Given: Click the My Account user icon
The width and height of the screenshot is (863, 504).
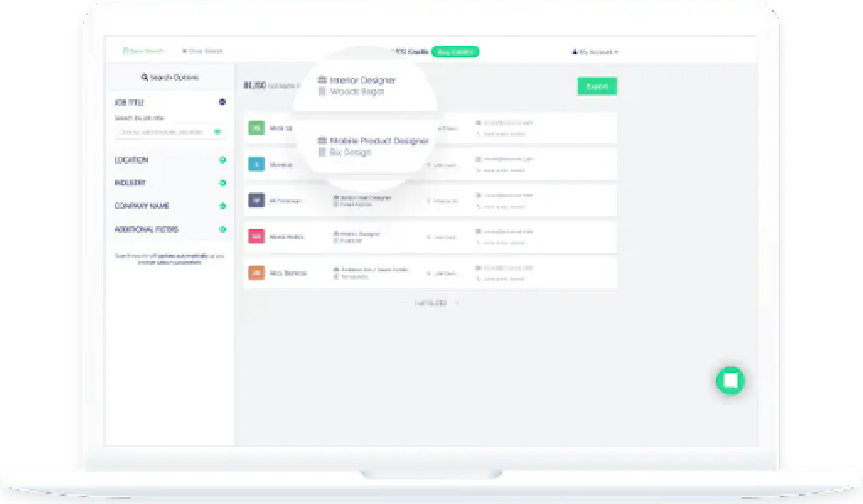Looking at the screenshot, I should tap(576, 51).
